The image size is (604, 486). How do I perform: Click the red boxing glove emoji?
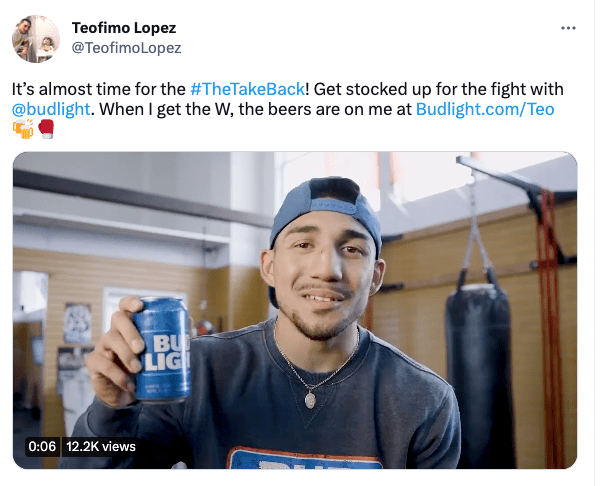[46, 129]
